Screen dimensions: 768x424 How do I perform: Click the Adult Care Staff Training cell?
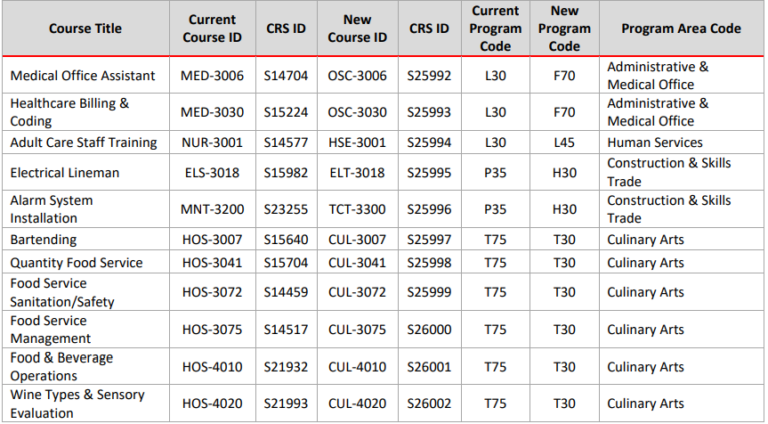(x=84, y=143)
